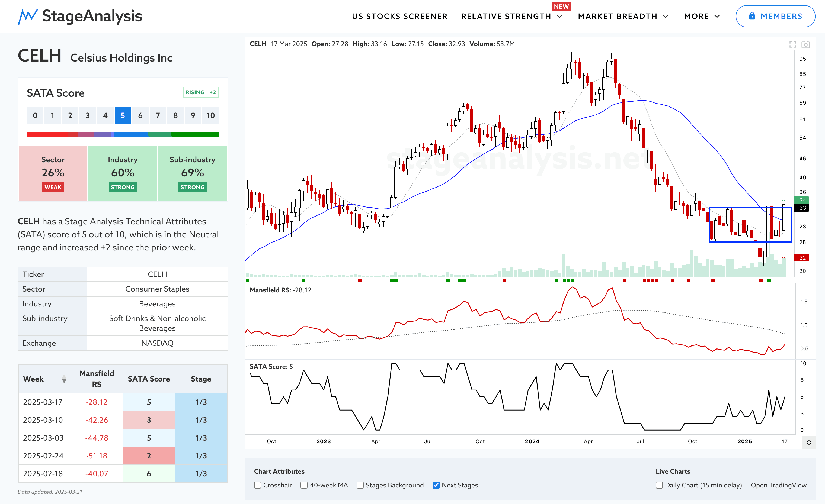Click the Industry 60% Strong card
Screen dimensions: 825x504
point(123,173)
